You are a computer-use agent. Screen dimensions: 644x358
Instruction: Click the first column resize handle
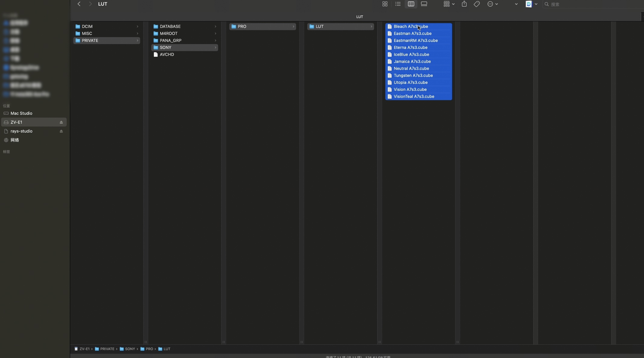coord(146,342)
